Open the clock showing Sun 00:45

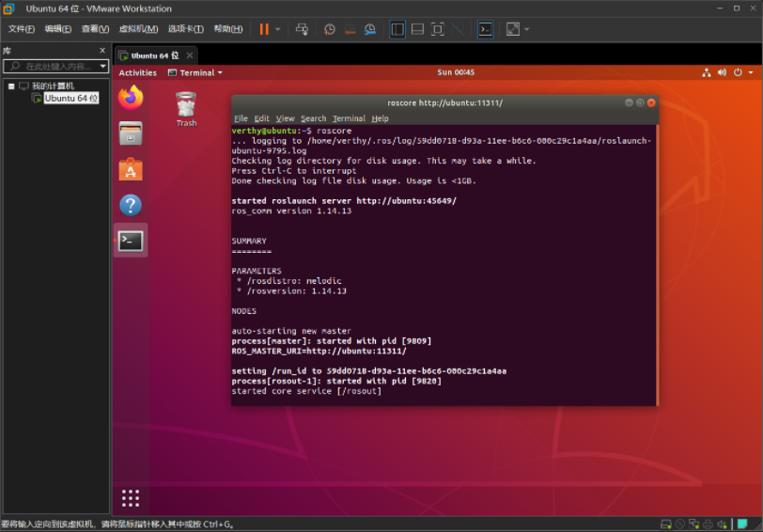(x=456, y=72)
